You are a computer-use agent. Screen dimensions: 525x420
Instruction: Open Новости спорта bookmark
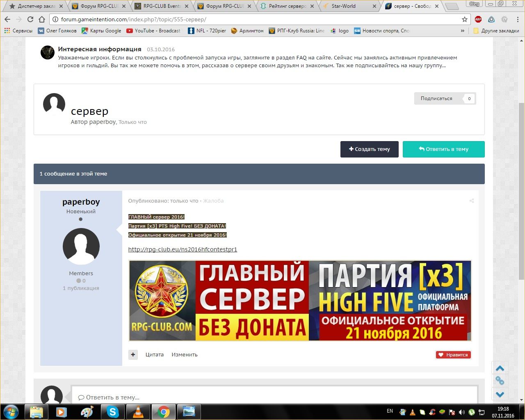point(382,31)
